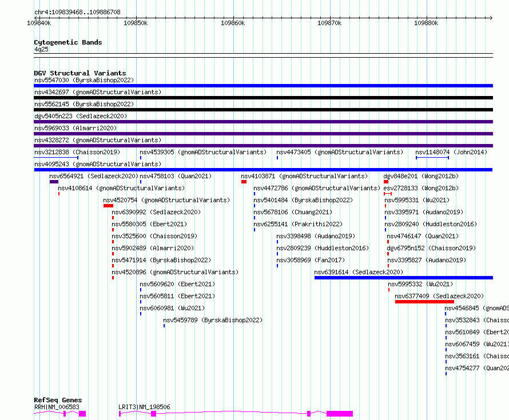Click nsv2809239 (Huddleston2016) label
Viewport: 509px width, 420px height.
click(x=323, y=248)
